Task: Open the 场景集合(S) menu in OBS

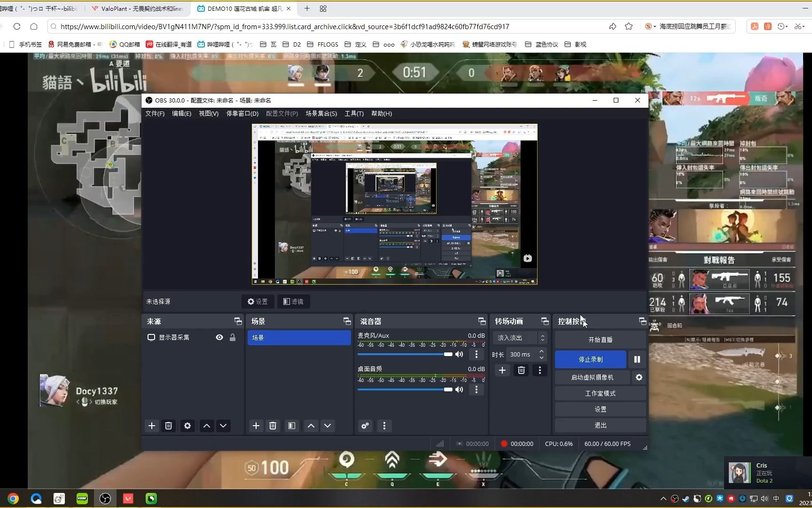Action: [x=321, y=113]
